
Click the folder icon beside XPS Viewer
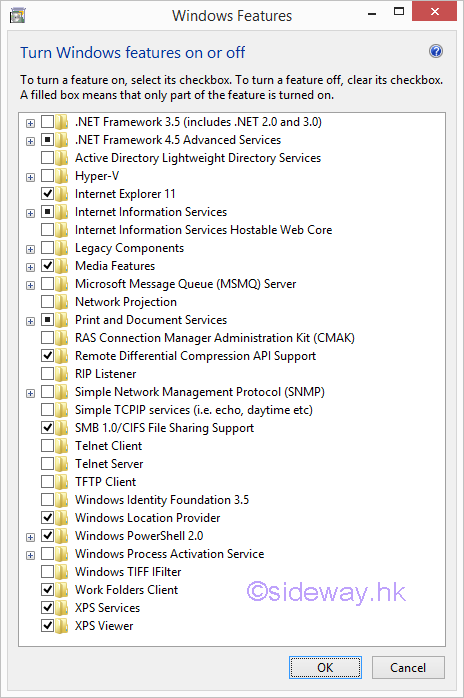[62, 625]
